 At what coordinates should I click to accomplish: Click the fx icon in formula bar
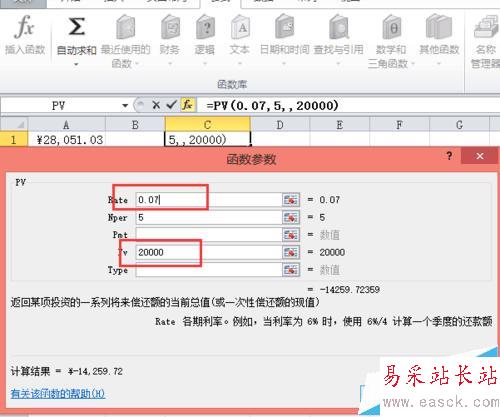[188, 105]
